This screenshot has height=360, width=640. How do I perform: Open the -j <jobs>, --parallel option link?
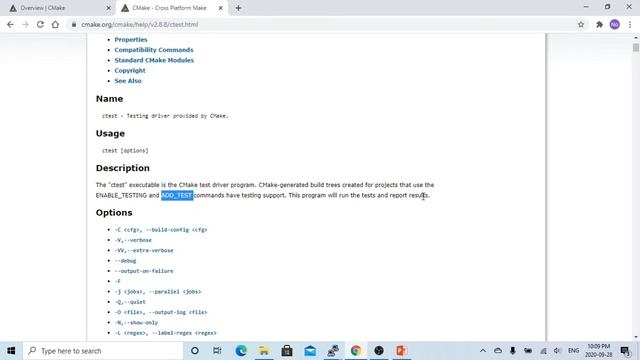click(x=158, y=291)
